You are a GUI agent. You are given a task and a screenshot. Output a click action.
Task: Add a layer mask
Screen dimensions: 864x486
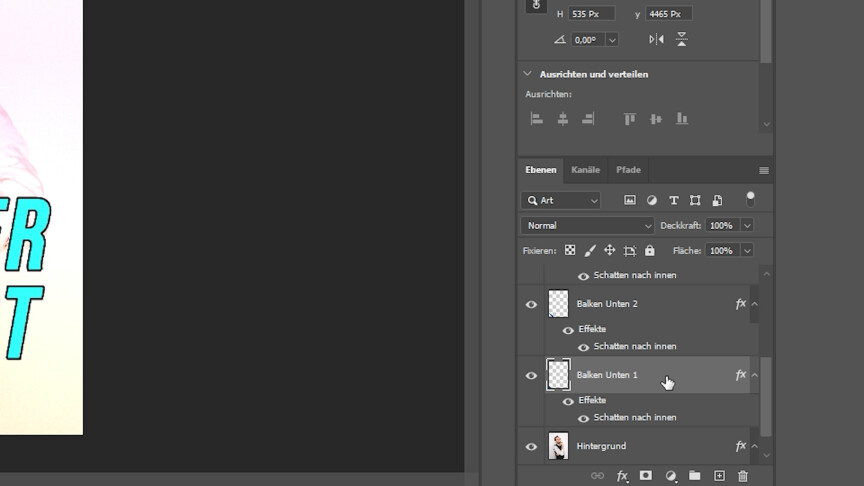pos(646,476)
